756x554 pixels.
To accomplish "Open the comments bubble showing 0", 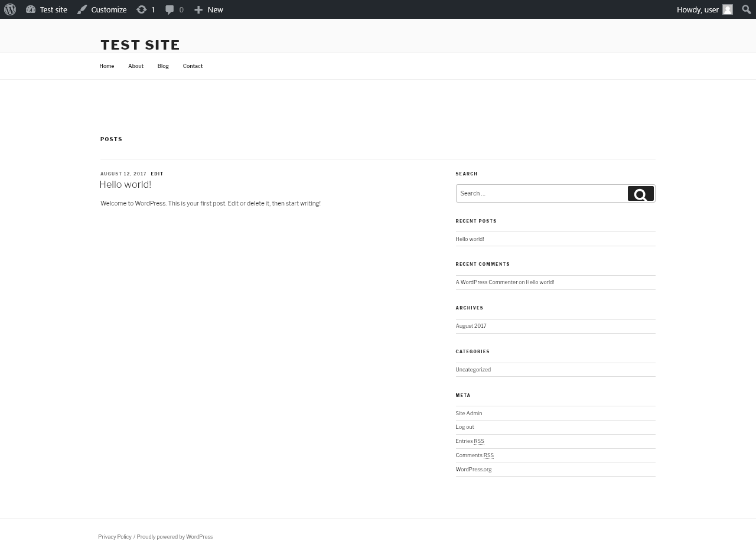I will (x=174, y=9).
